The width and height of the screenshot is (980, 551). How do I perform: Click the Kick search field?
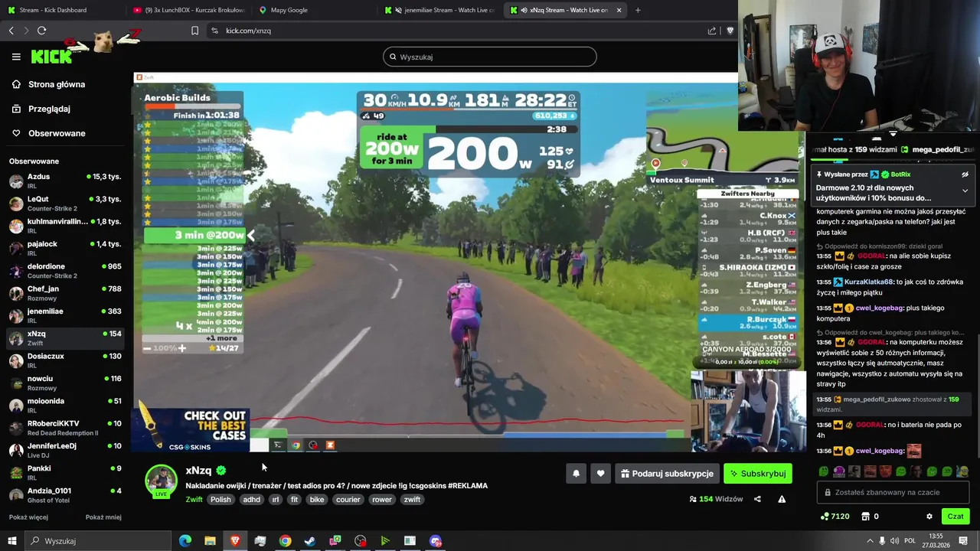click(x=490, y=57)
